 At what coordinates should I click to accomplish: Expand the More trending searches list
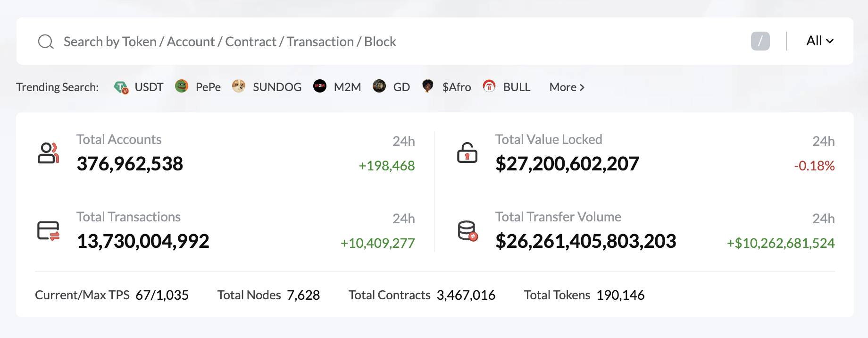click(x=566, y=87)
